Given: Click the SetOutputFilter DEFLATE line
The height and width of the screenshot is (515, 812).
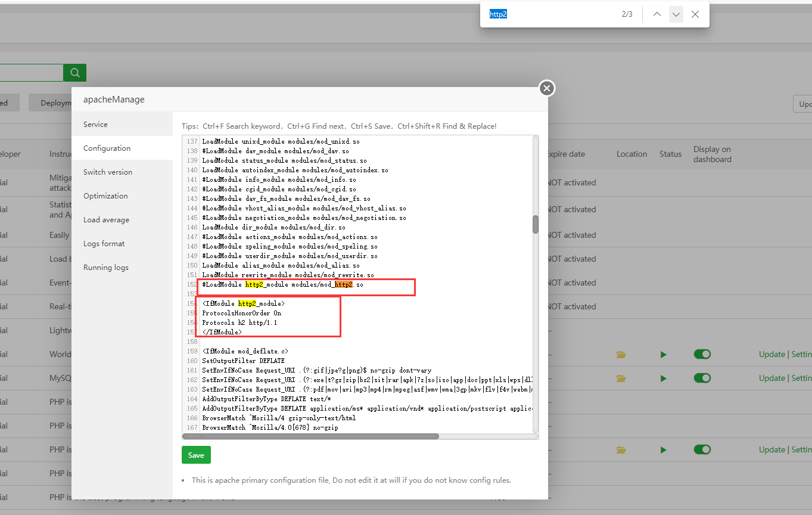Looking at the screenshot, I should pyautogui.click(x=243, y=361).
